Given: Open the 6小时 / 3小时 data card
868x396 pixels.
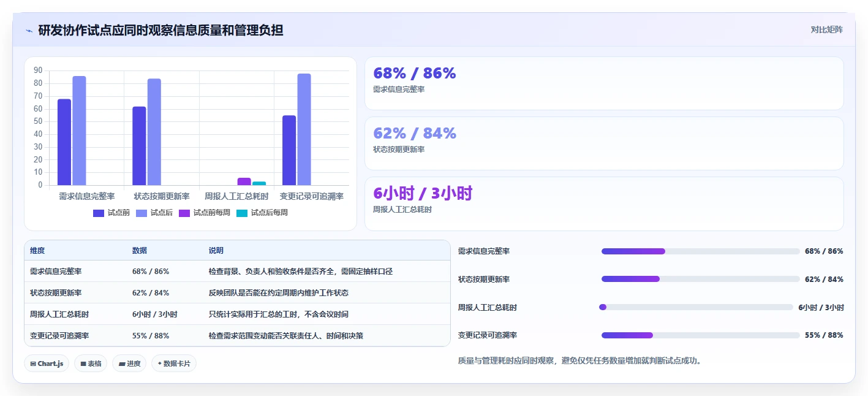Looking at the screenshot, I should [x=604, y=204].
